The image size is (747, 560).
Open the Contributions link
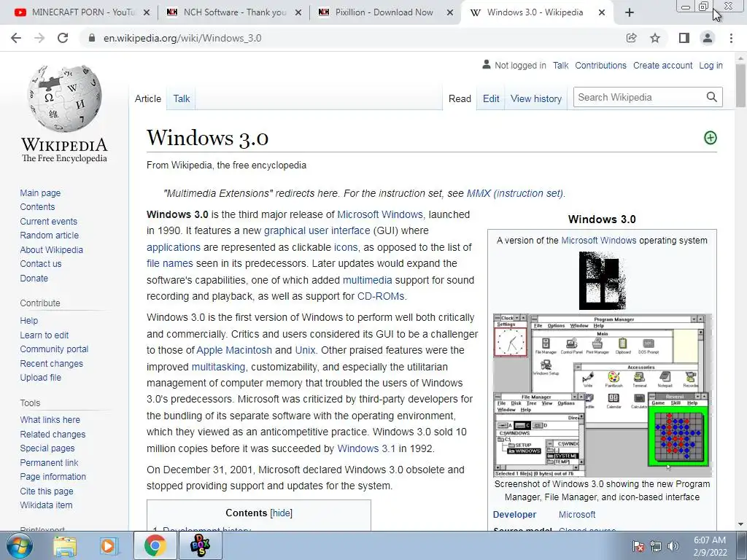point(601,65)
